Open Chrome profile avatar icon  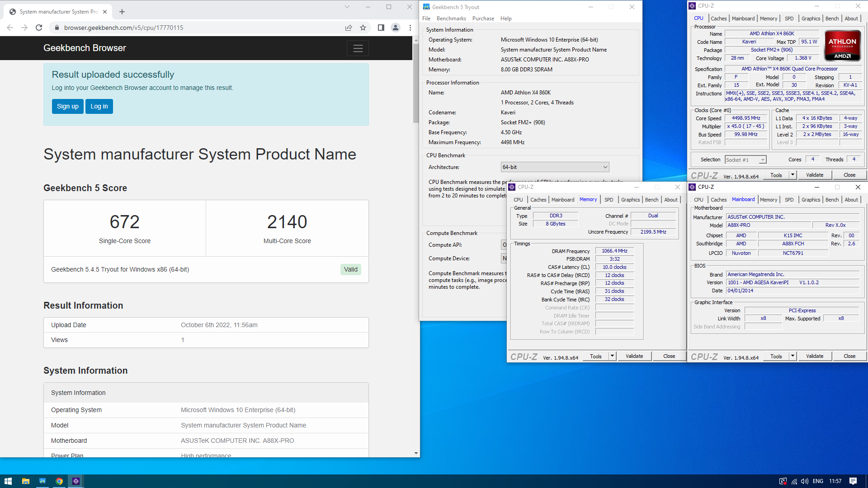pyautogui.click(x=396, y=28)
